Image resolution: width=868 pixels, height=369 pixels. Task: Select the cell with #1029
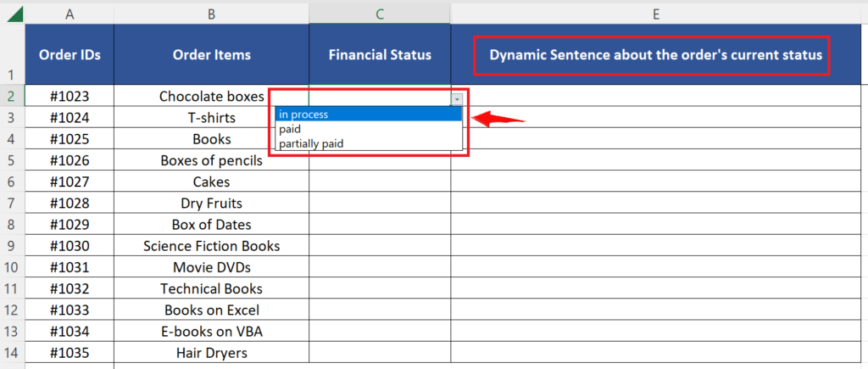70,225
